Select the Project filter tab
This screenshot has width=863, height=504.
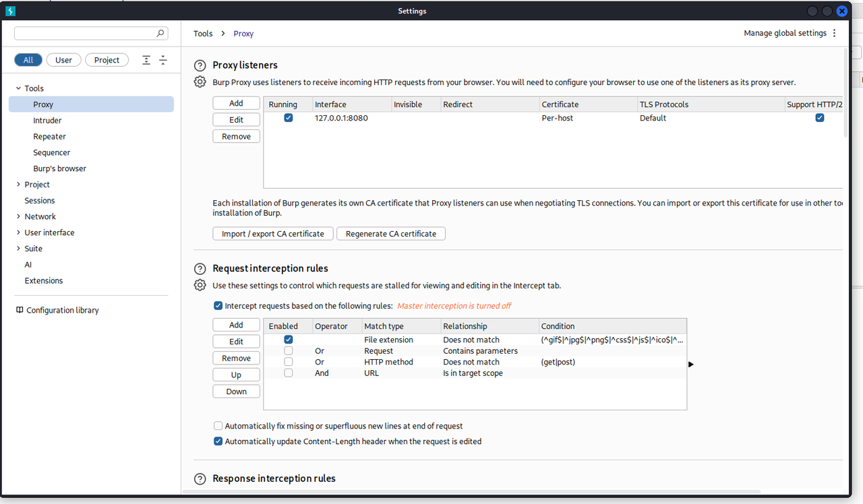point(107,60)
